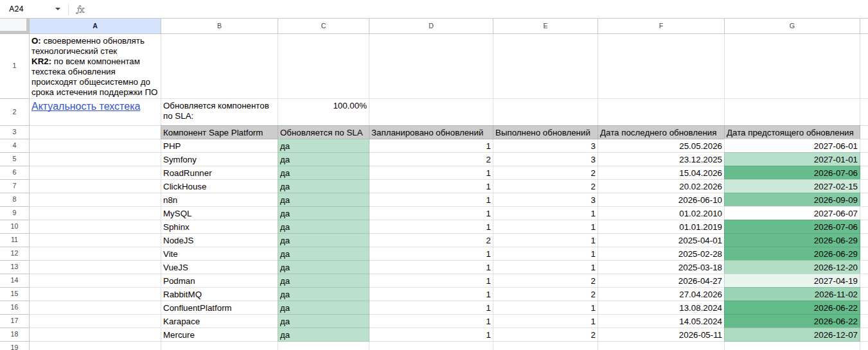The height and width of the screenshot is (350, 868).
Task: Click the 100.00% SLA value cell
Action: click(x=324, y=112)
